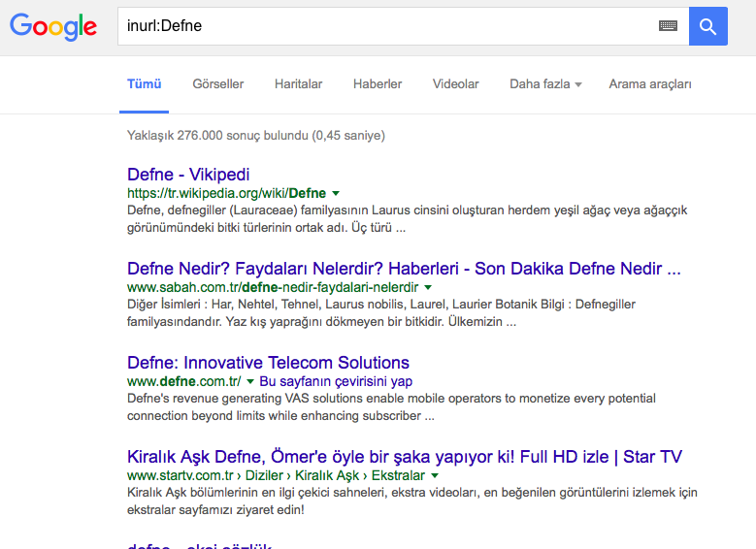Click the www.sabah.com.tr/defne-nedir-faydalari-nelerdir URL text
756x549 pixels.
pyautogui.click(x=273, y=287)
